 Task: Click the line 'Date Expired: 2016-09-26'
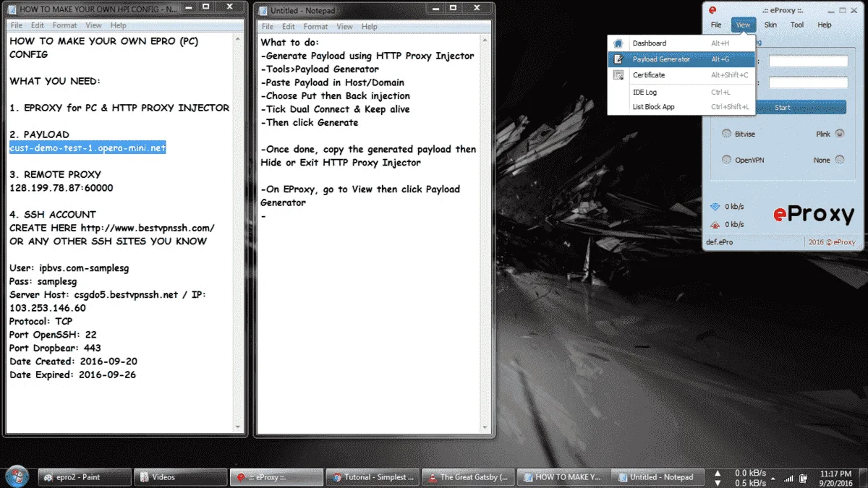coord(73,374)
